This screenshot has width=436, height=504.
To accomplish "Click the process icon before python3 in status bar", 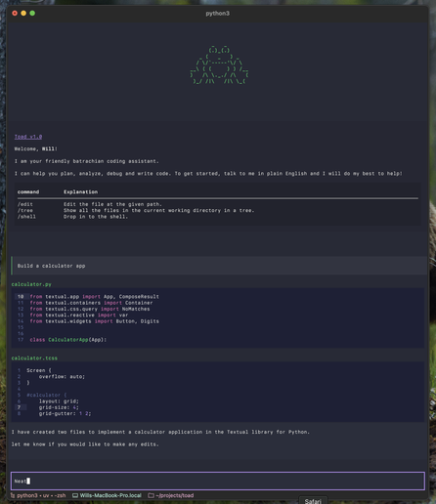I will point(13,495).
